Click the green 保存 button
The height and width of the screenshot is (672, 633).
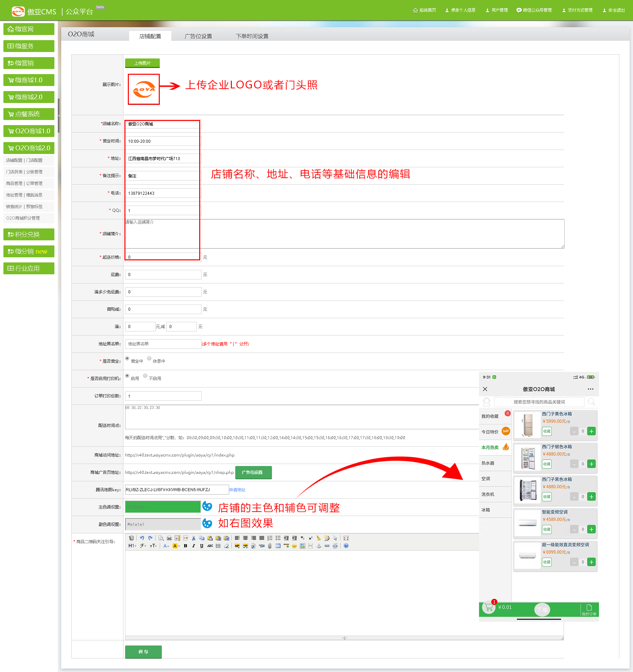(143, 652)
